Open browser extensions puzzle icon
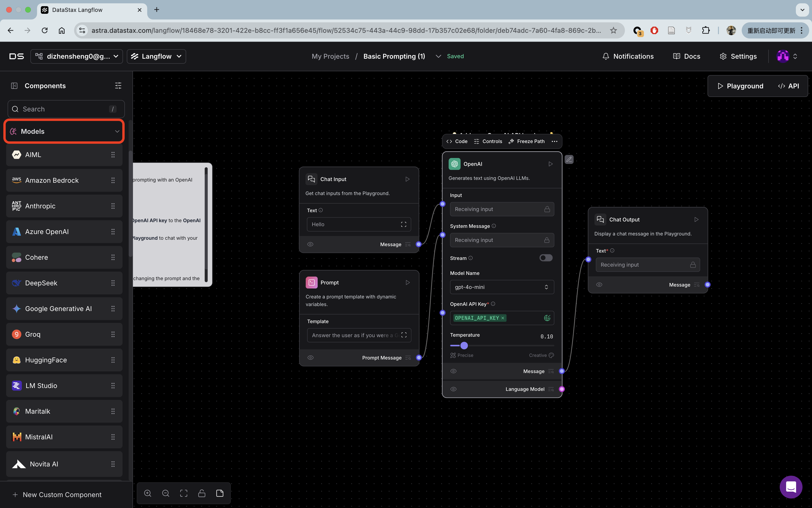The image size is (812, 508). [x=706, y=31]
